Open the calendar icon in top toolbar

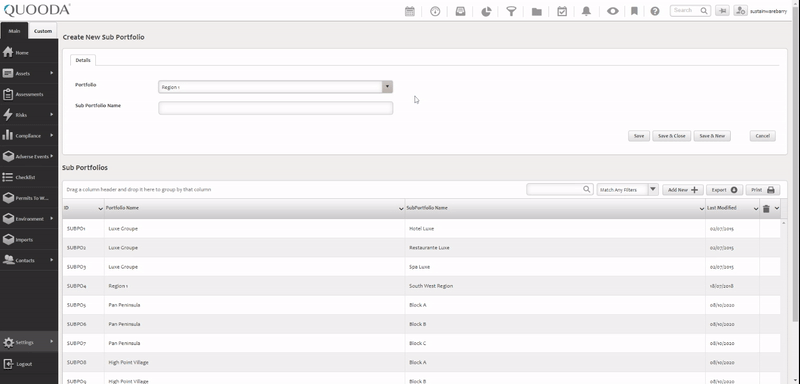pyautogui.click(x=410, y=11)
